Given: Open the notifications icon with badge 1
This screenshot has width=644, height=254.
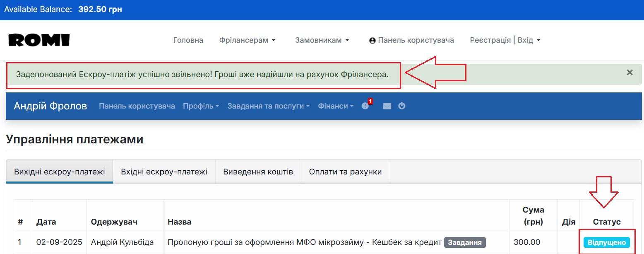Looking at the screenshot, I should pos(365,106).
